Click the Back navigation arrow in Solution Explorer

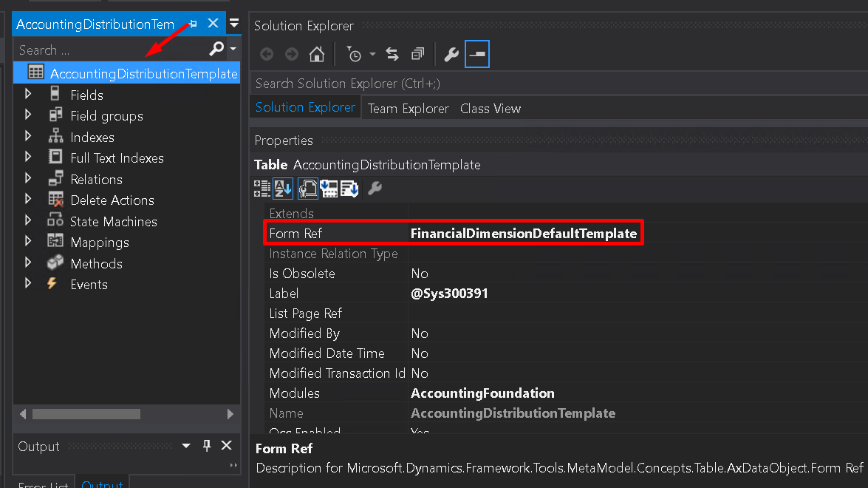[x=267, y=53]
